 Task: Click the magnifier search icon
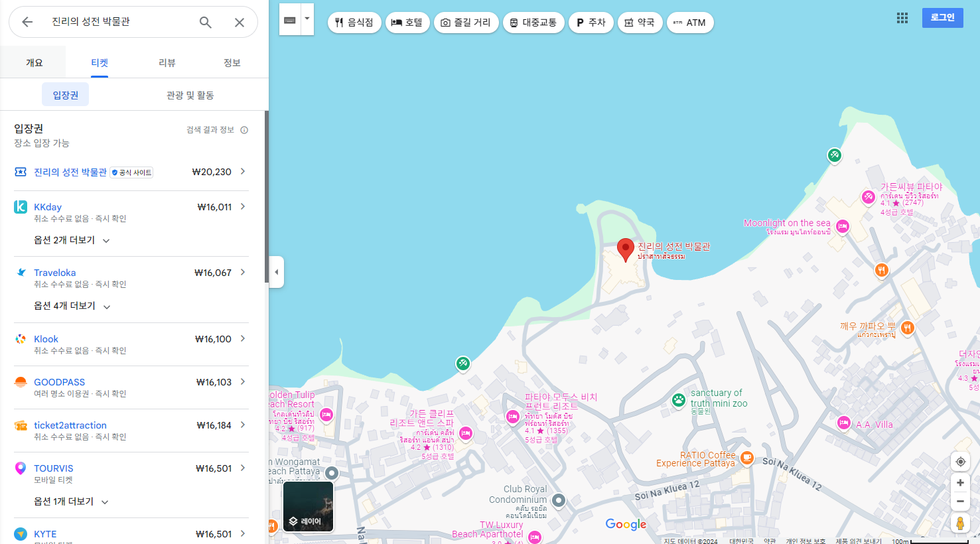[x=206, y=22]
